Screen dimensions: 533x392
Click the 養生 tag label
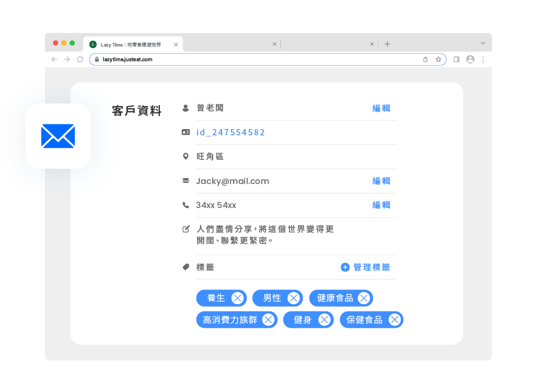216,298
